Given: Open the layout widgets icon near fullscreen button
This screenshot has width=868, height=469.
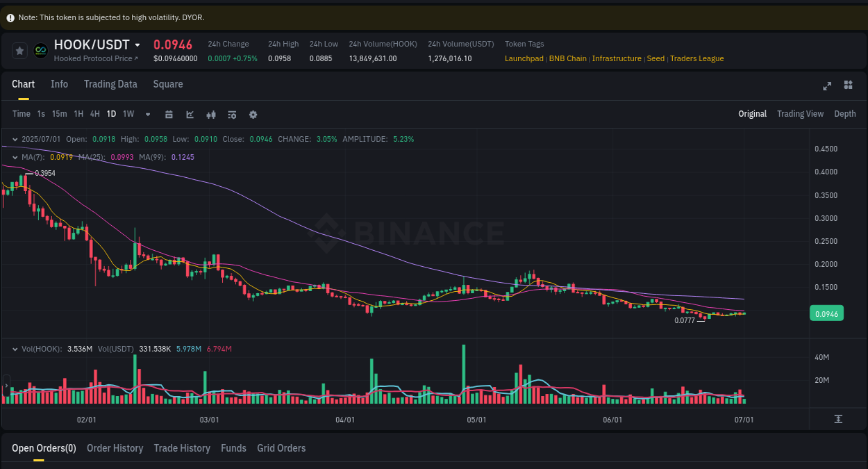Looking at the screenshot, I should coord(848,85).
